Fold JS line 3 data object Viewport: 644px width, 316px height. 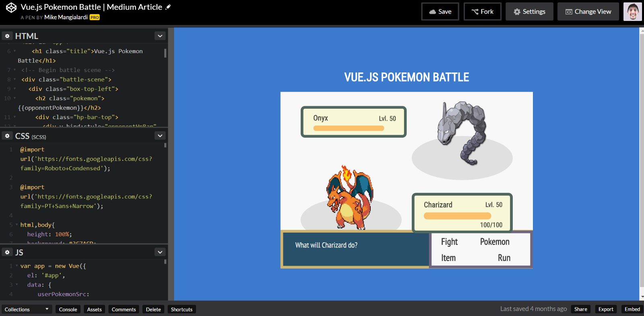pyautogui.click(x=17, y=285)
